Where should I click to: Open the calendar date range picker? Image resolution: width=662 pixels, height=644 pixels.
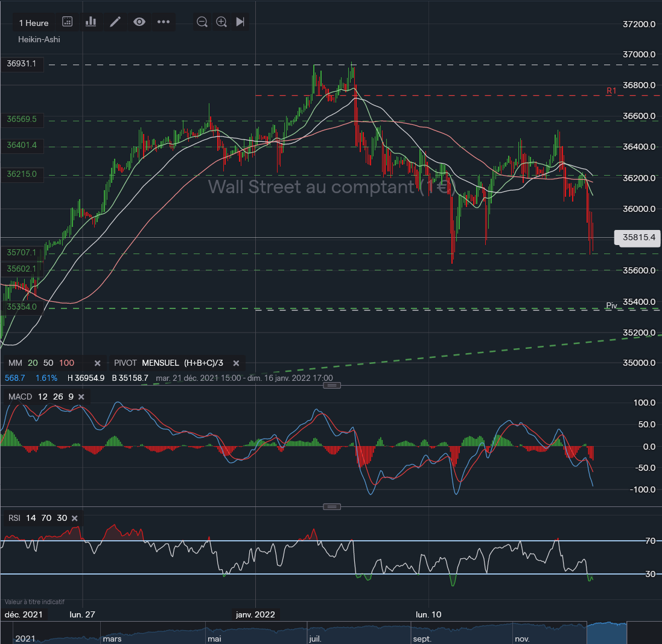click(x=68, y=22)
